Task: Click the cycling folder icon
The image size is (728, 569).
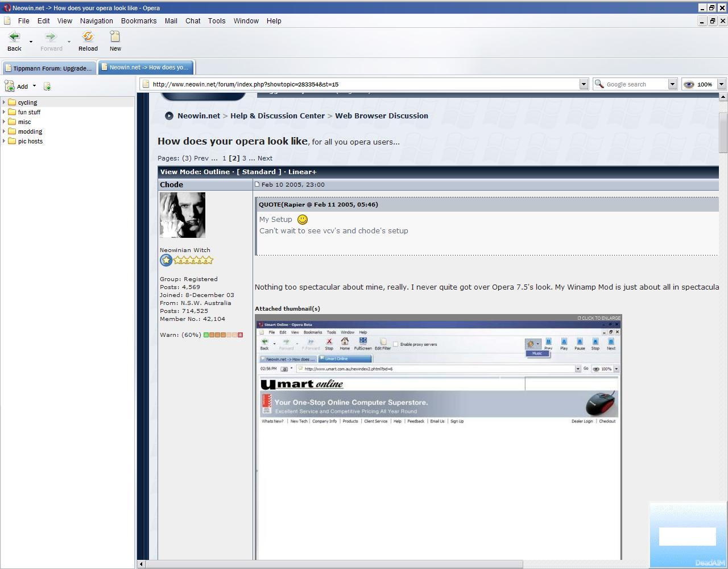Action: [12, 102]
